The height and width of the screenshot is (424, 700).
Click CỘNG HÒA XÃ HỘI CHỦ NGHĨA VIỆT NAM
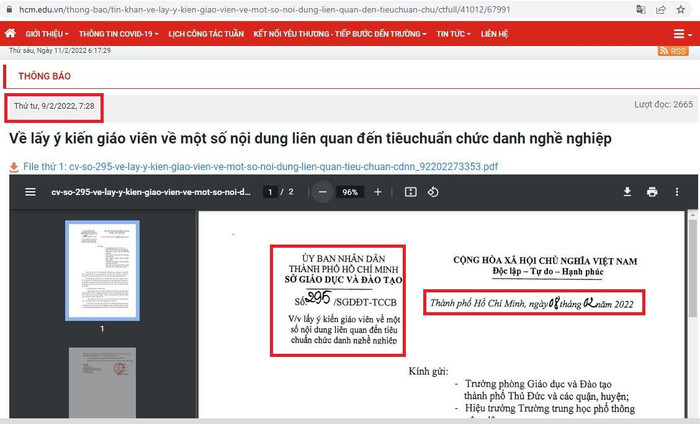coord(545,261)
